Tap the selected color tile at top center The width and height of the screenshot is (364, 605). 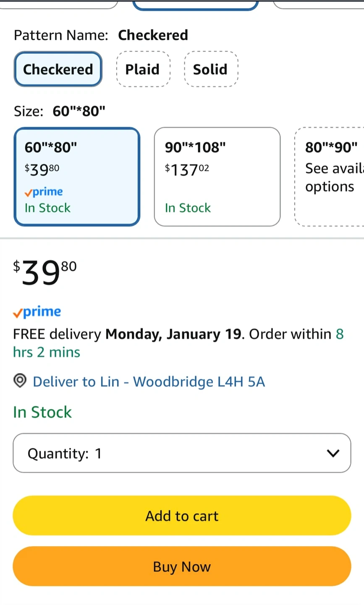coord(195,4)
